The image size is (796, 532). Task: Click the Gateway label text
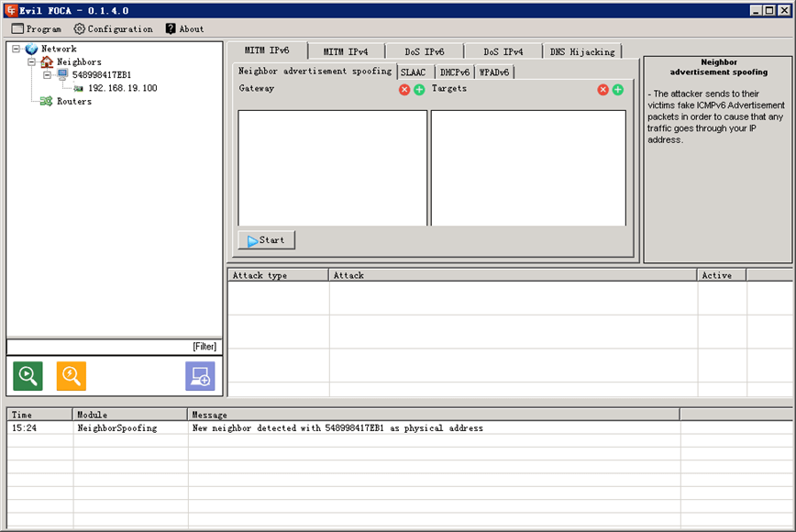tap(257, 88)
